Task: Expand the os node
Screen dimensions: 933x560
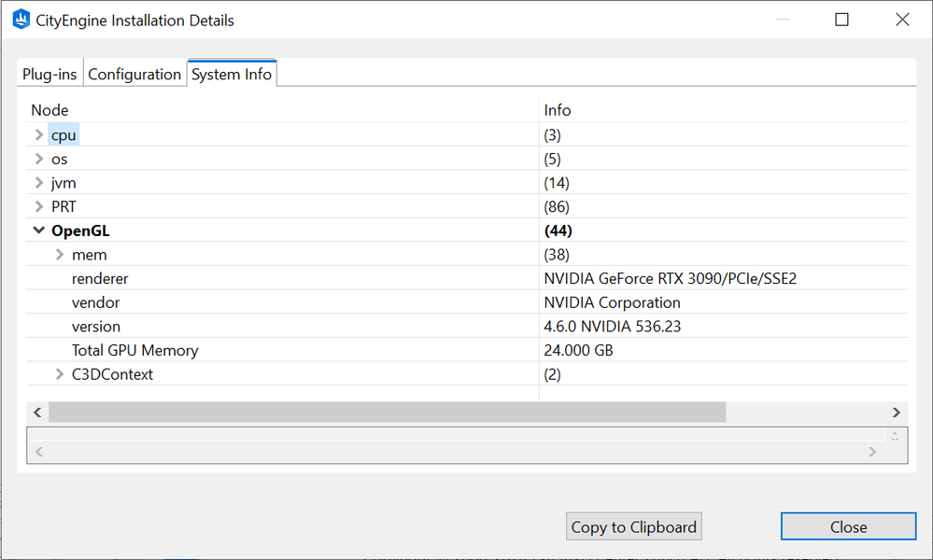Action: pos(38,159)
